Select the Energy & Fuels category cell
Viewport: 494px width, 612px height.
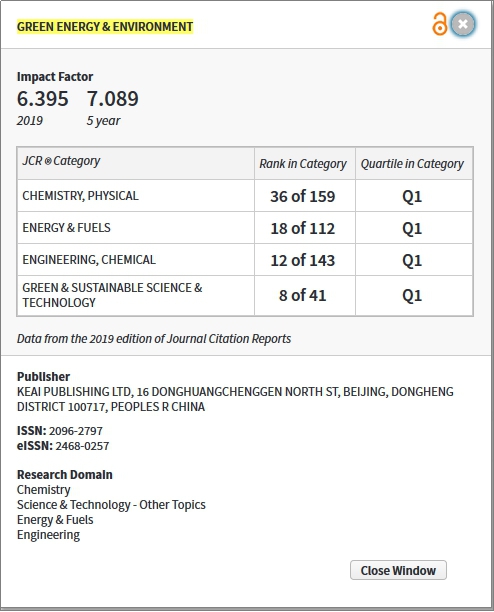pos(136,228)
